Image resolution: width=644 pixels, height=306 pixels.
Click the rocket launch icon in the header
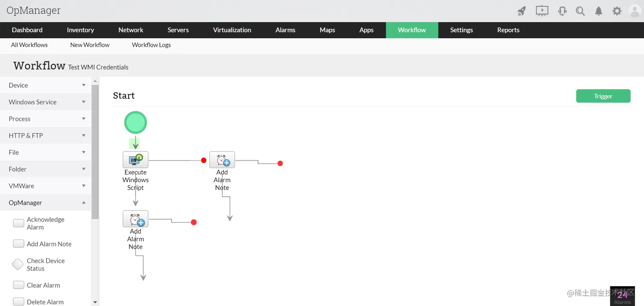tap(521, 11)
